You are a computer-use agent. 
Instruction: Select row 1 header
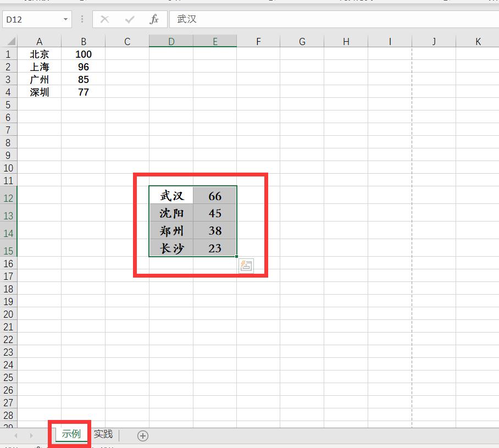point(8,54)
